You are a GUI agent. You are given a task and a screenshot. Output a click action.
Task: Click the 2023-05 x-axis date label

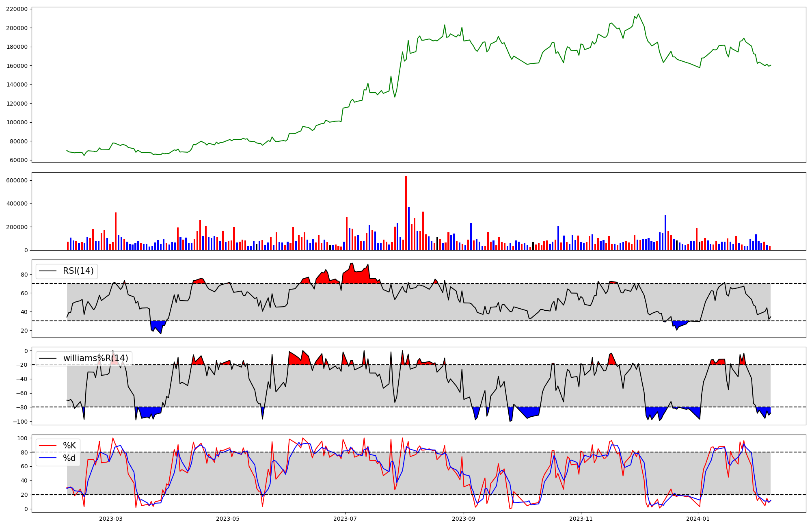pyautogui.click(x=228, y=519)
